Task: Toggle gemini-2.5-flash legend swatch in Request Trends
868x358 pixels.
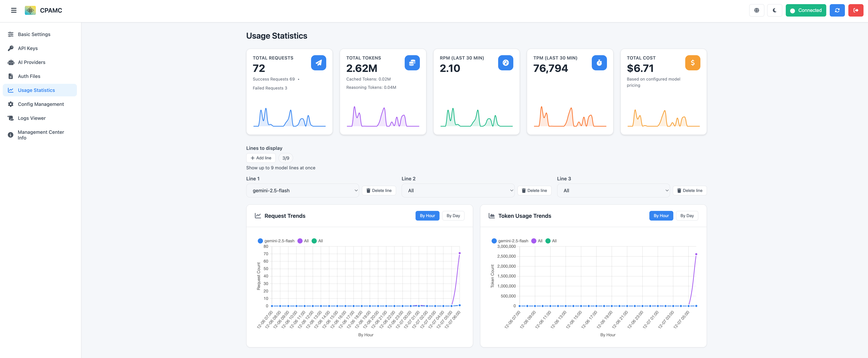Action: pos(260,241)
